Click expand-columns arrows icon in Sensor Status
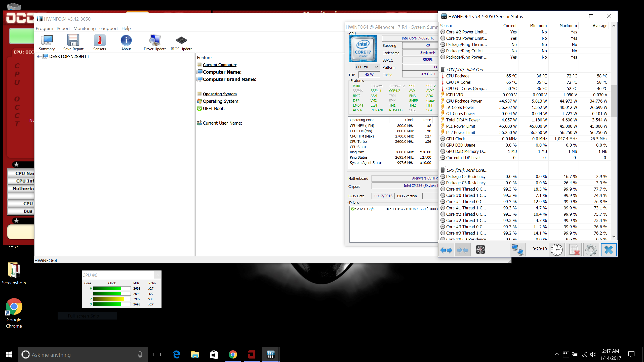Screen dimensions: 644x362 tap(447, 250)
